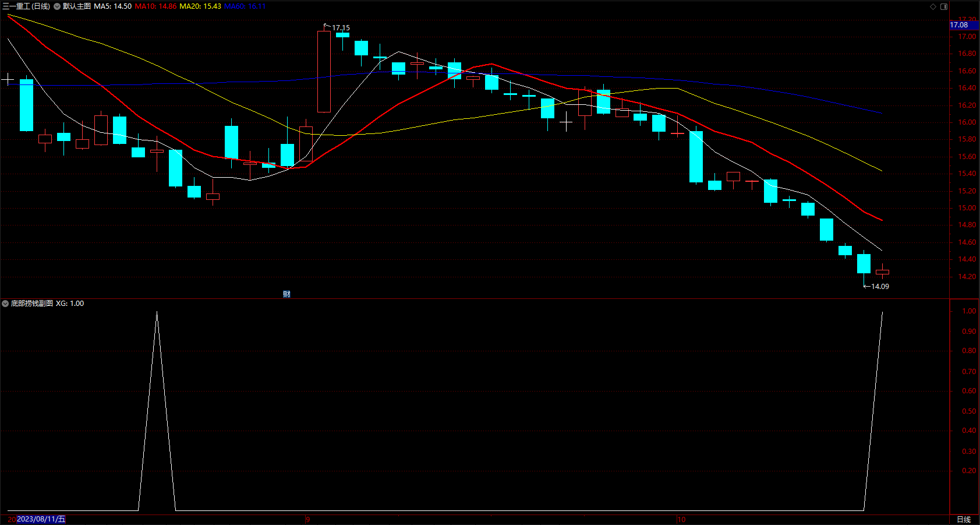Click the diamond icon at chart top-right
This screenshot has width=980, height=525.
click(933, 6)
